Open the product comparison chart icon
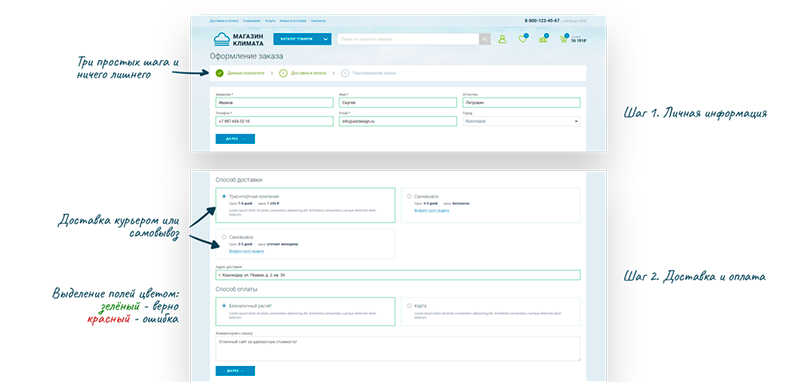Screen dimensions: 800x382 click(x=543, y=39)
